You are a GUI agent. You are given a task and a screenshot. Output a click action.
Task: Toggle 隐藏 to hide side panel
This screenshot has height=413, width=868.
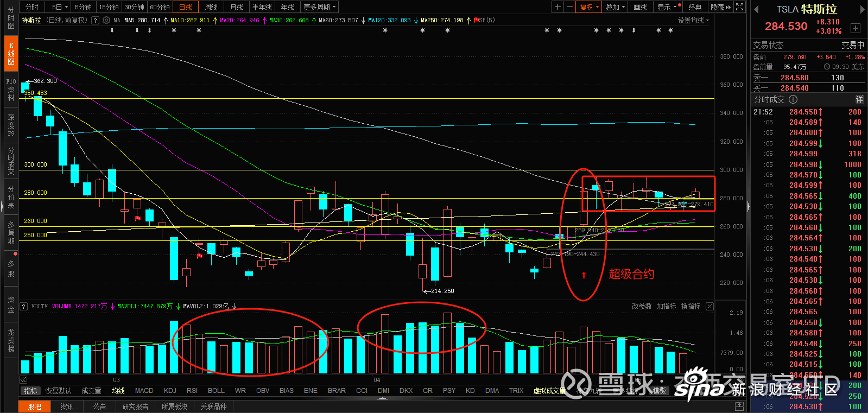click(720, 7)
